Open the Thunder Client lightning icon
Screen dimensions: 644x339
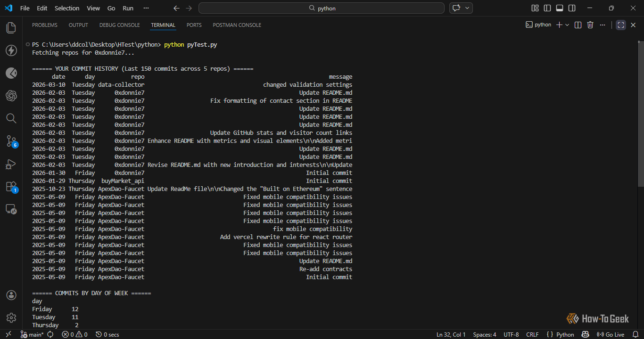tap(11, 50)
